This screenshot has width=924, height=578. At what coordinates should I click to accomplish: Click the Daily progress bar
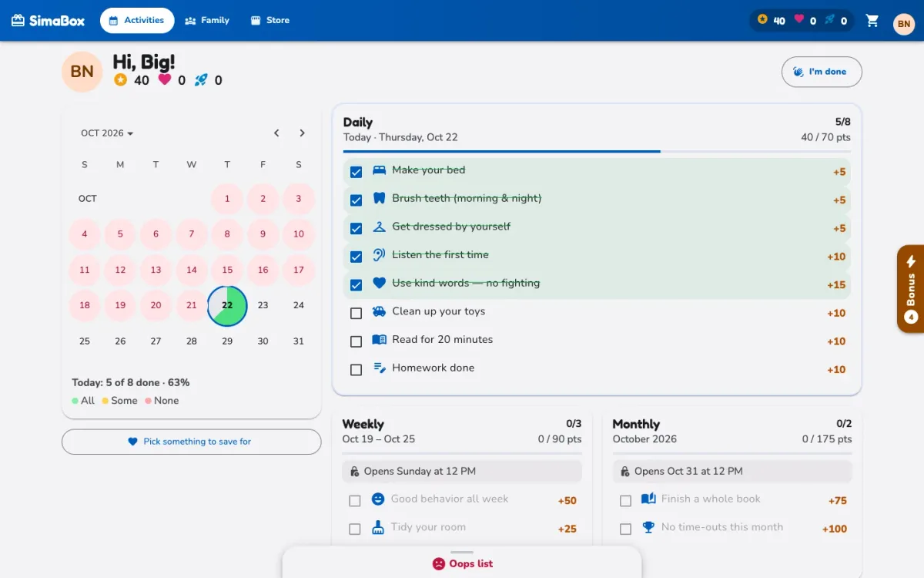click(x=598, y=151)
